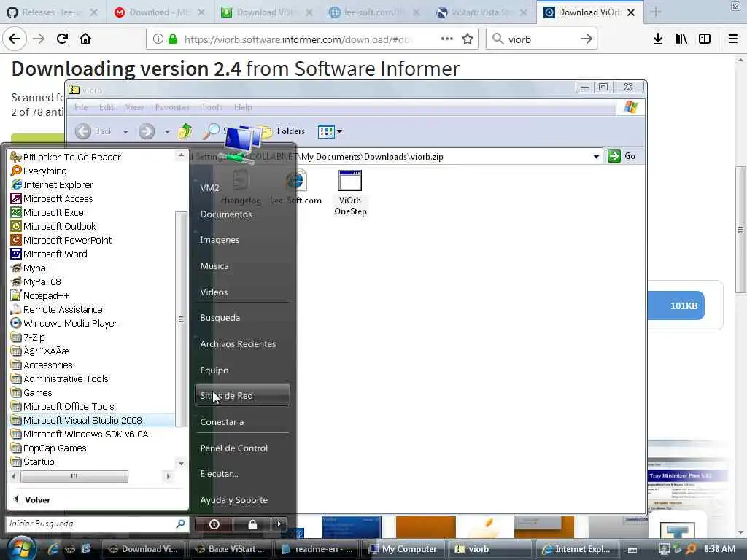Screen dimensions: 747x560
Task: Open browser downloads arrow icon
Action: pyautogui.click(x=658, y=39)
